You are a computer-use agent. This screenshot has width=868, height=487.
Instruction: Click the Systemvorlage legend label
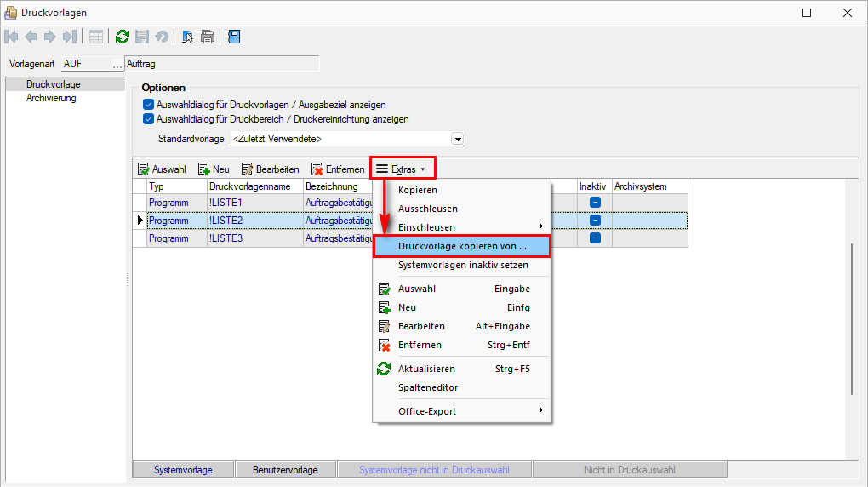tap(183, 470)
